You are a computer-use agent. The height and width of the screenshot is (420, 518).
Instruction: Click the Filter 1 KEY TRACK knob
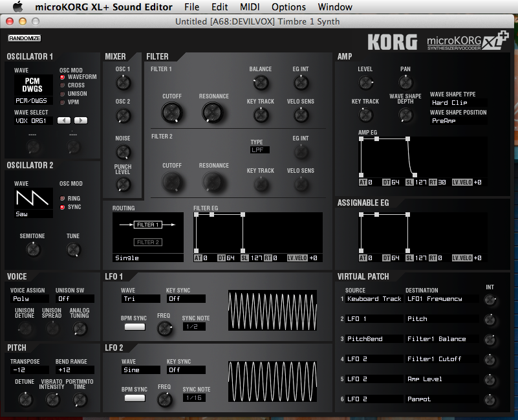coord(261,115)
